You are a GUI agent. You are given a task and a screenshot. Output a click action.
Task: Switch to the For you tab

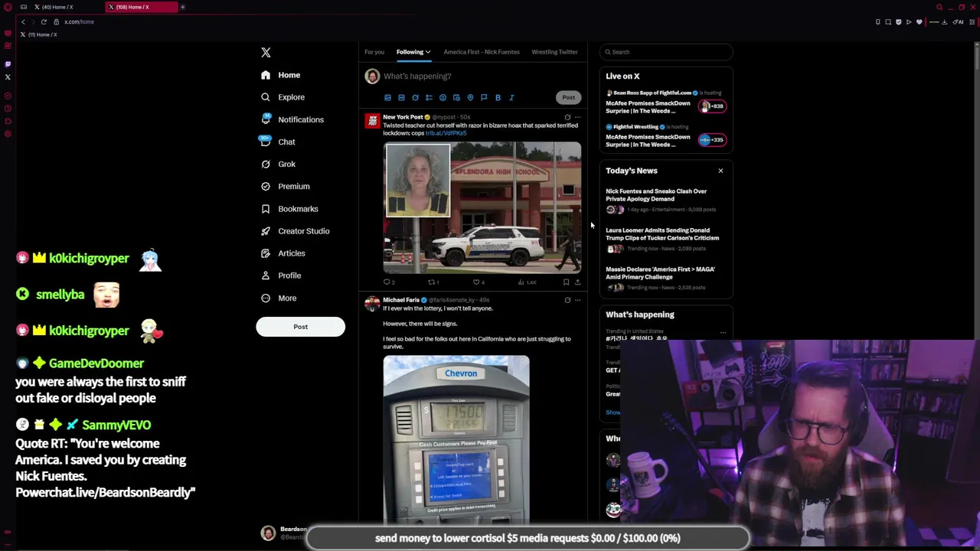click(x=374, y=52)
